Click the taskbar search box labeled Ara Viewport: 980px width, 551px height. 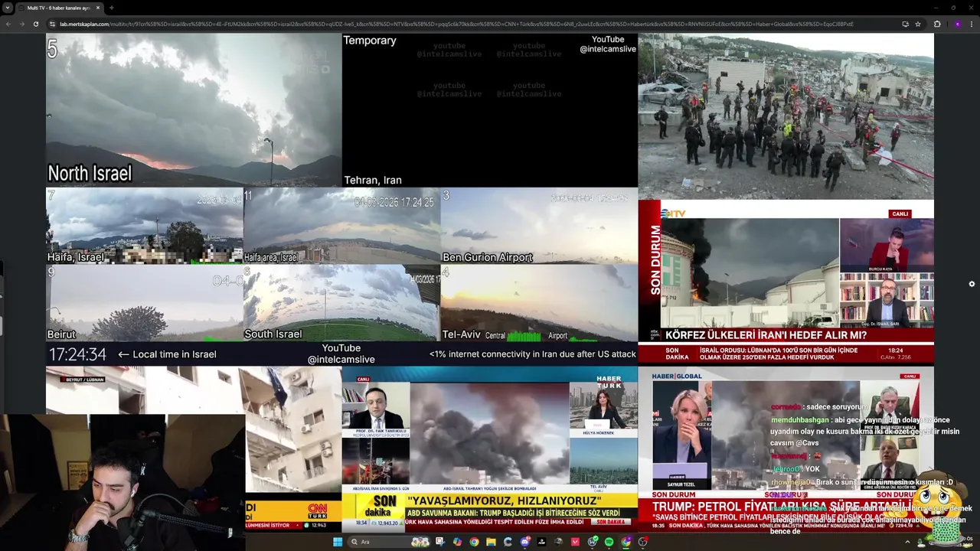pos(389,542)
